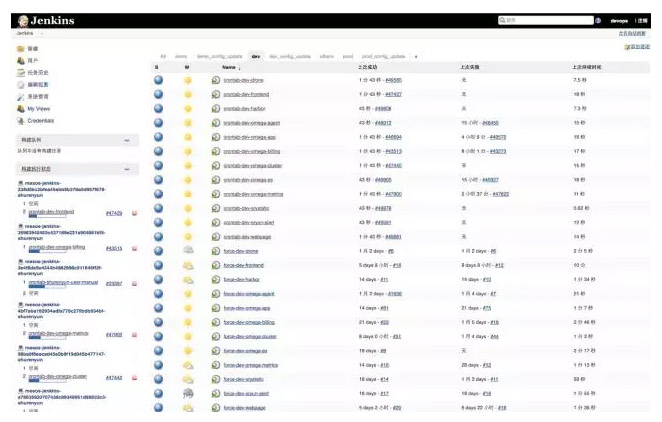Open the force-dev-omega-billing job

pyautogui.click(x=249, y=322)
